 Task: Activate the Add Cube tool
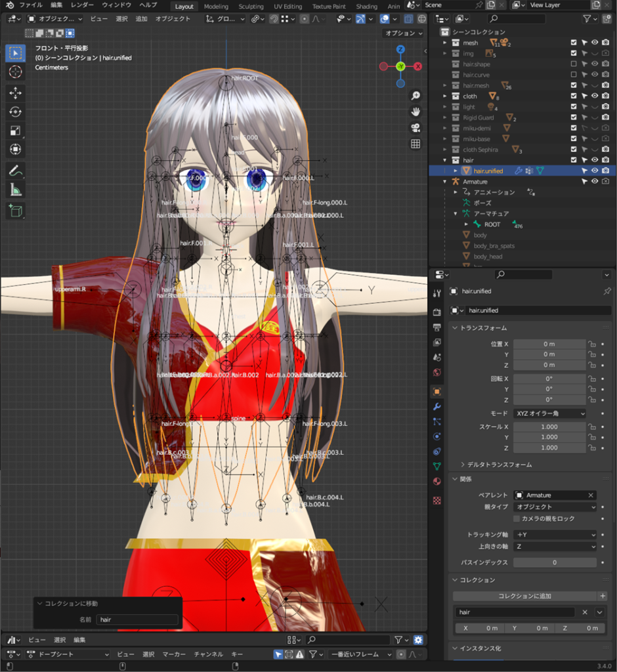pyautogui.click(x=16, y=211)
